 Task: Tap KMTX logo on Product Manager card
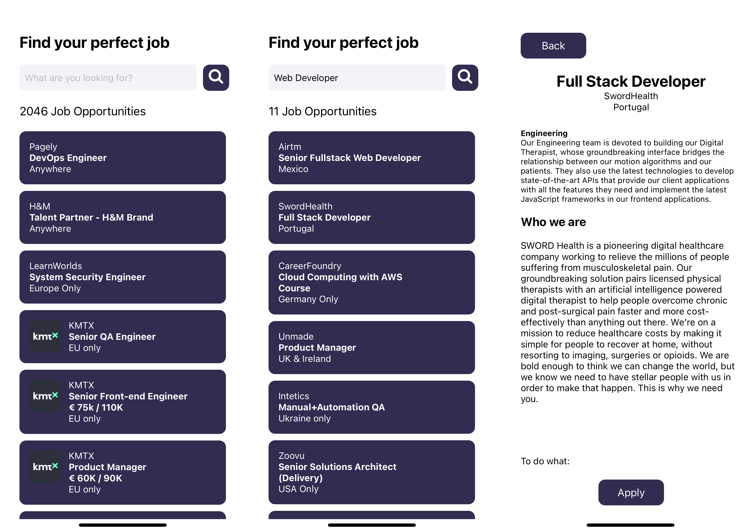point(45,467)
